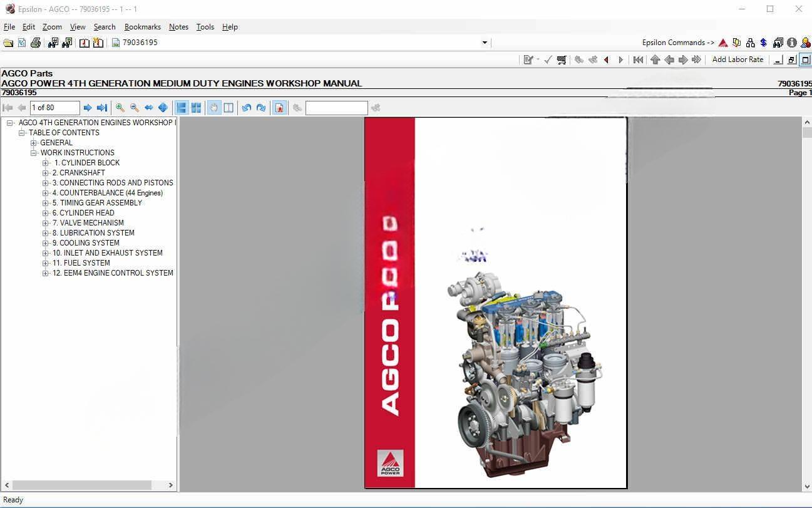Open the Notes menu
Screen dimensions: 812x508
click(178, 27)
